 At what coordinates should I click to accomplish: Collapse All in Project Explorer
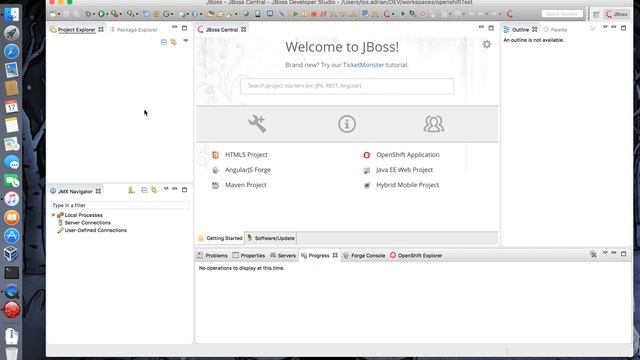(164, 42)
